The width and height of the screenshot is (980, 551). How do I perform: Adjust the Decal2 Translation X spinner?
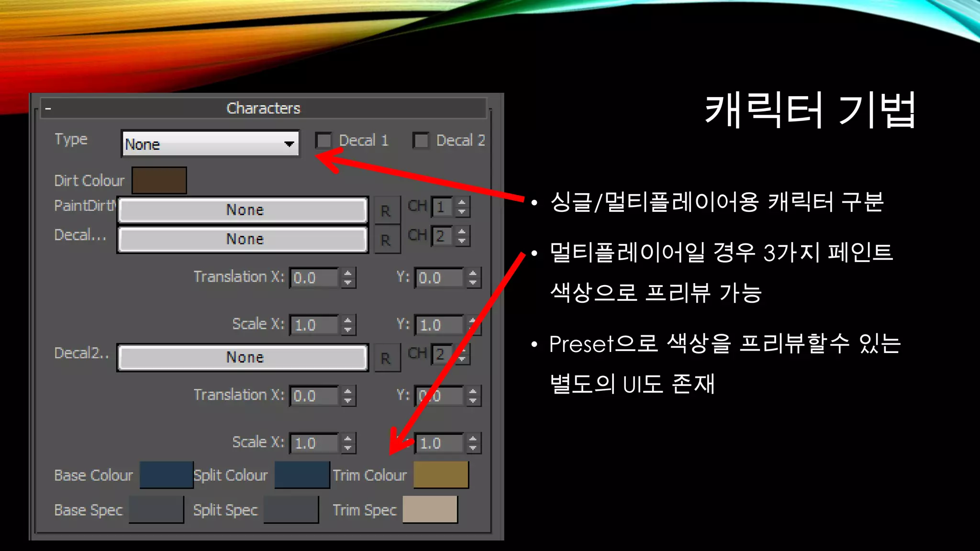click(x=348, y=396)
